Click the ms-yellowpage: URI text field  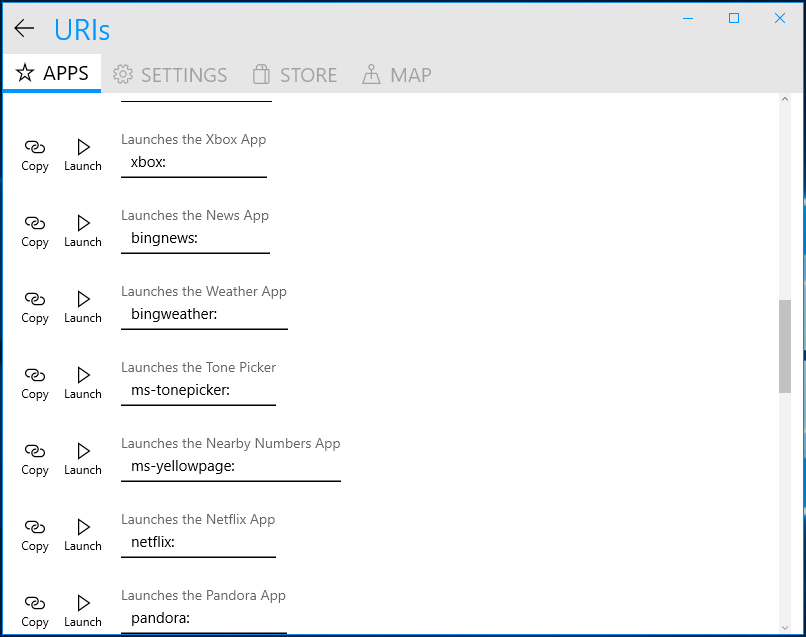point(231,467)
